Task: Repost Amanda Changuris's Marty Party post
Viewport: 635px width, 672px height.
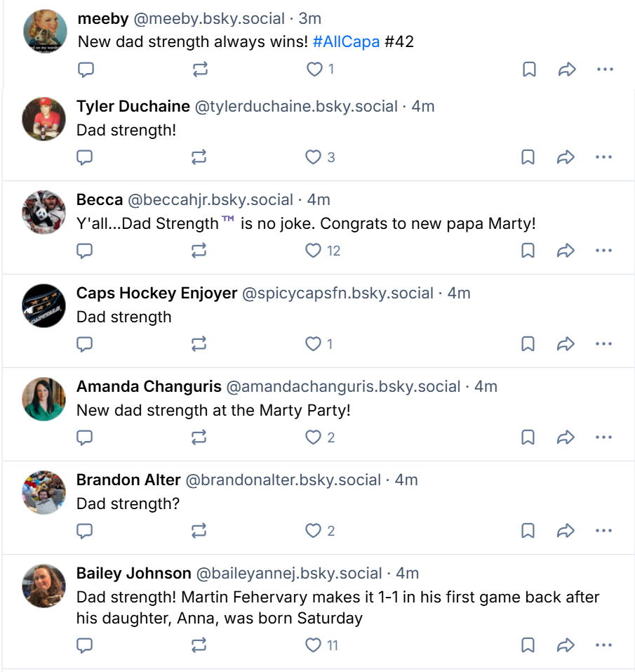Action: 199,437
